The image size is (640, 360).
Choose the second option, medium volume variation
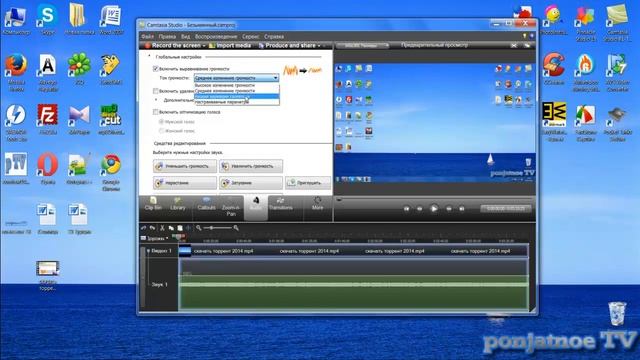[x=237, y=91]
